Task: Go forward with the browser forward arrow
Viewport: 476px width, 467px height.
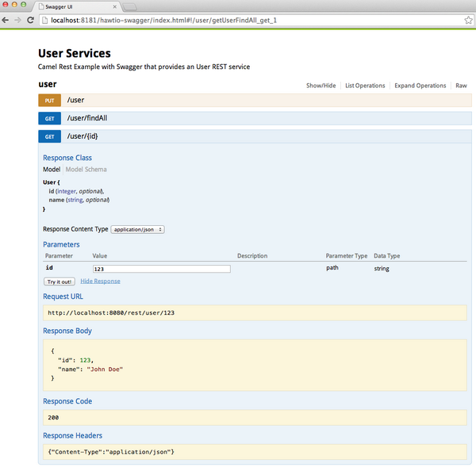Action: click(18, 21)
